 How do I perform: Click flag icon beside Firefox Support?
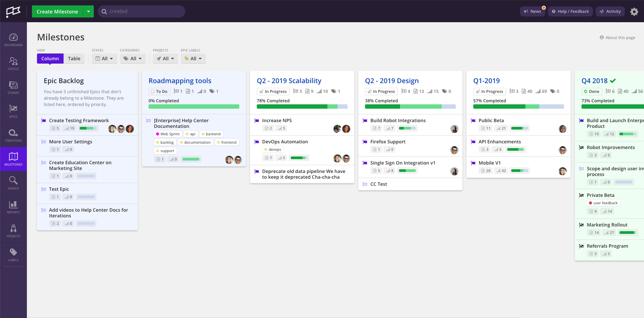[x=365, y=142]
